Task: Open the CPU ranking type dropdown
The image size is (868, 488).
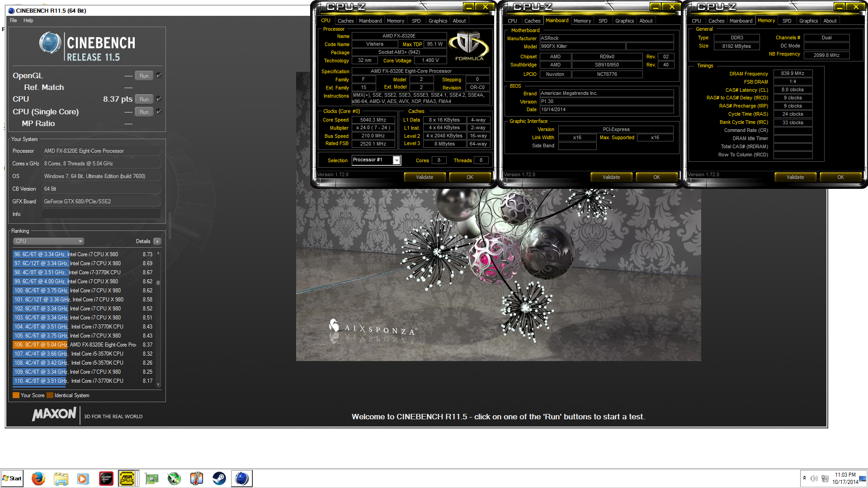Action: click(49, 241)
